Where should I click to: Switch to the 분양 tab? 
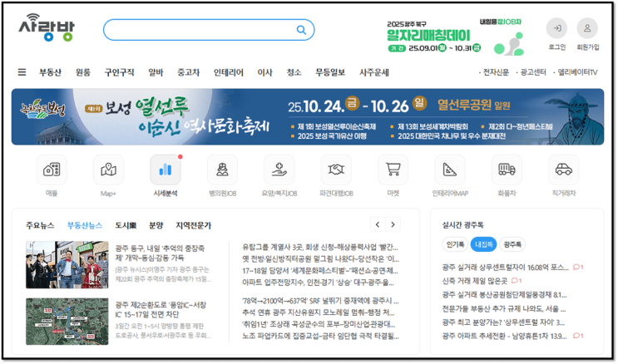coord(156,225)
